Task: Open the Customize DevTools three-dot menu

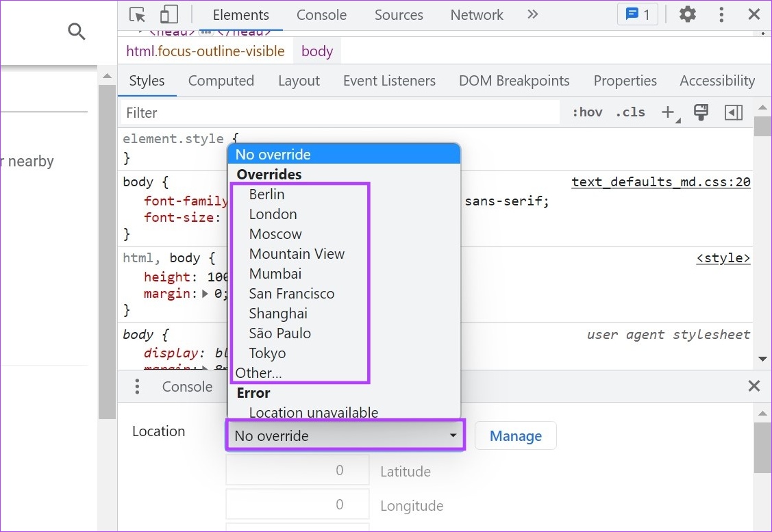Action: point(721,14)
